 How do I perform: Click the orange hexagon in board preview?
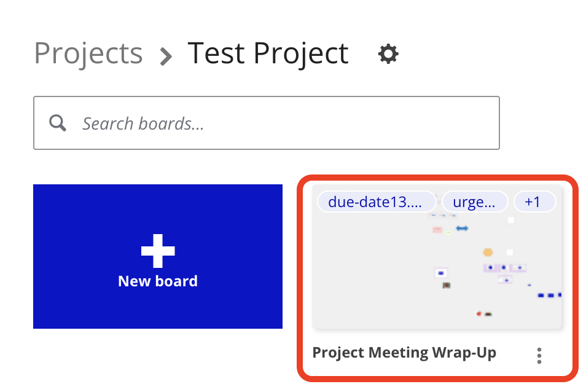point(488,252)
